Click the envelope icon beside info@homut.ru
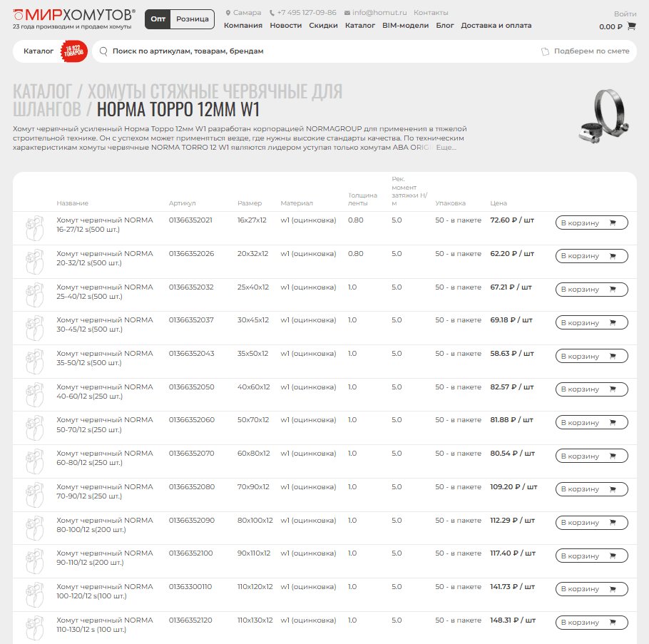 point(347,13)
